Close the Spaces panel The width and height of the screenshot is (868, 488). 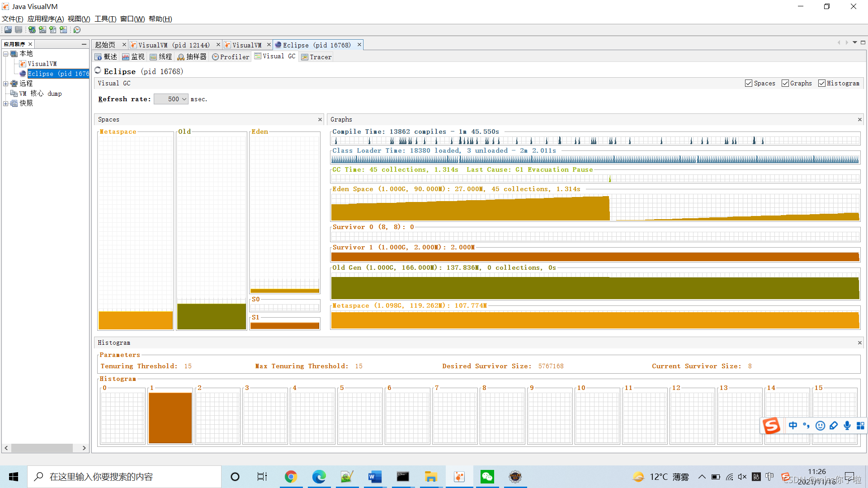[x=320, y=119]
